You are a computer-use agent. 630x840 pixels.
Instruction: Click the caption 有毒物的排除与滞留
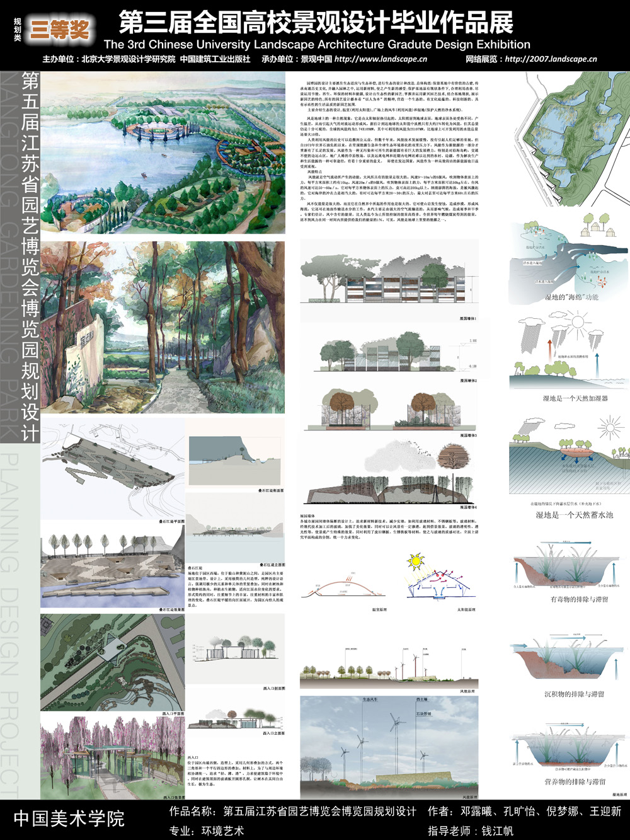[579, 599]
